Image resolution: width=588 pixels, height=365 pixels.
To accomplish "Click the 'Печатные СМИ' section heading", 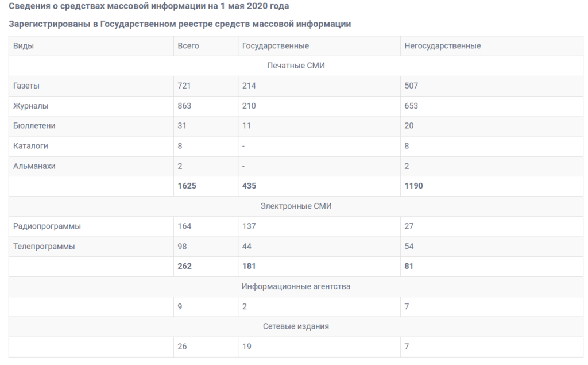I will [296, 66].
